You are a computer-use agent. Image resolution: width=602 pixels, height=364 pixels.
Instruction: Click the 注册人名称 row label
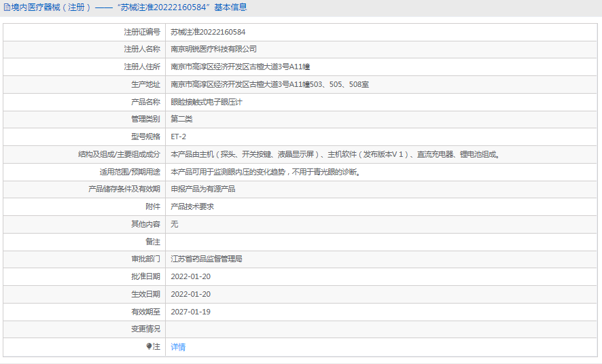(x=142, y=49)
